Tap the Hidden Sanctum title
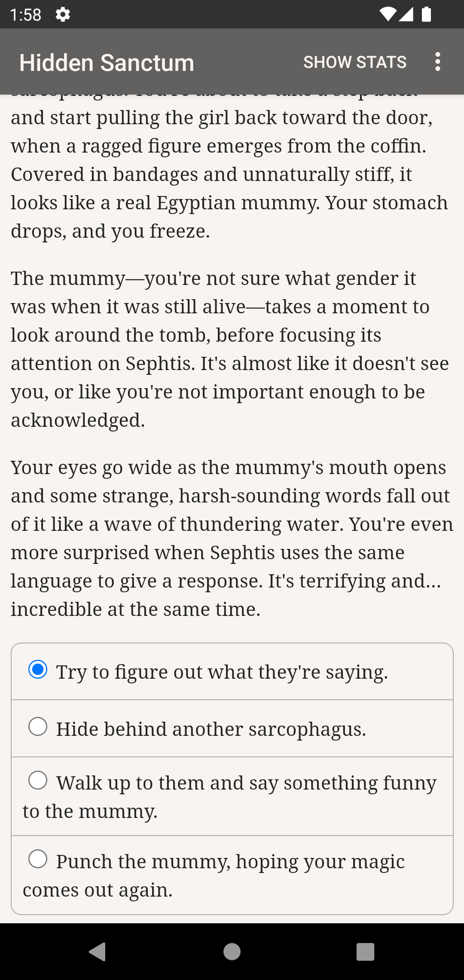The width and height of the screenshot is (464, 980). tap(107, 63)
